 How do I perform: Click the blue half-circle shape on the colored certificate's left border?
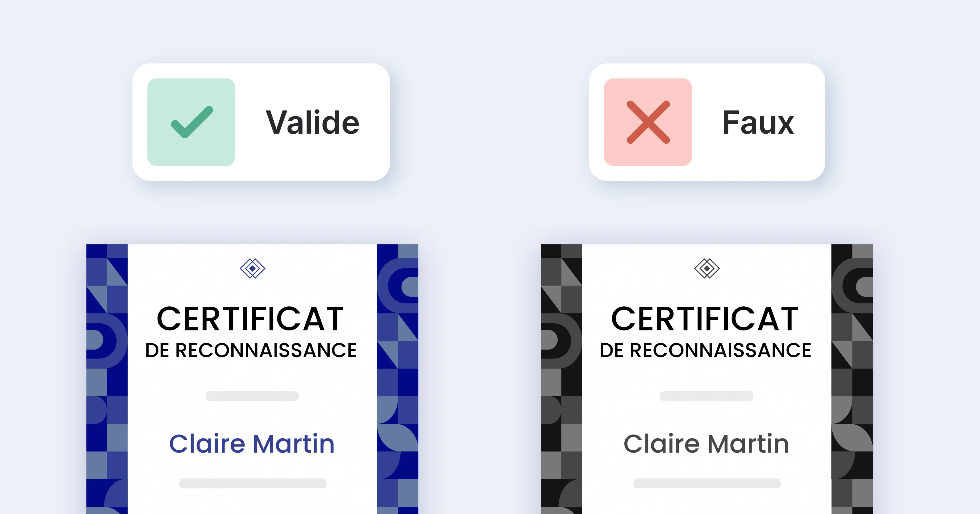[x=99, y=340]
